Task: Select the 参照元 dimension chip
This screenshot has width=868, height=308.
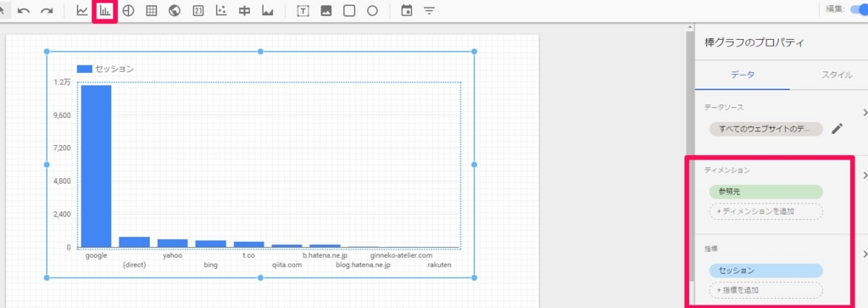Action: [766, 193]
